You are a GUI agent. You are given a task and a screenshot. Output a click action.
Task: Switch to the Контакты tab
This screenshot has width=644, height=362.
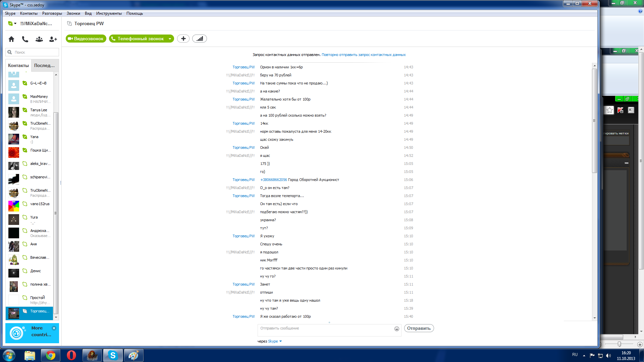(x=18, y=66)
